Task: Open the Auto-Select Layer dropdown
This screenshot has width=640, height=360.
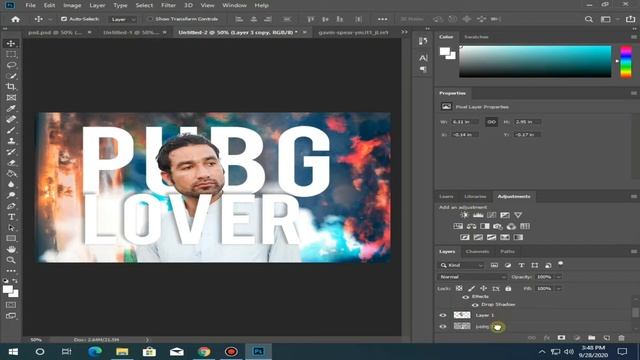Action: (x=122, y=19)
